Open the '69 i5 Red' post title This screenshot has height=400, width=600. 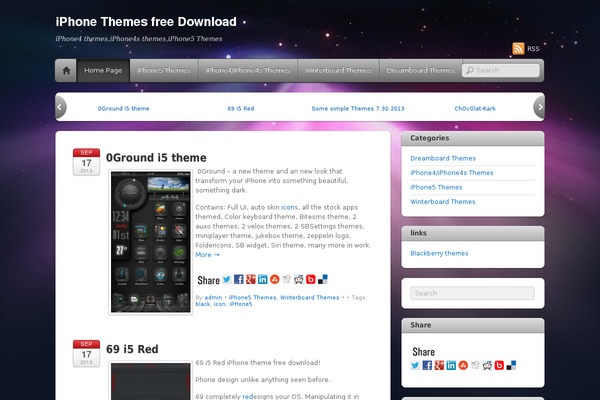tap(132, 349)
